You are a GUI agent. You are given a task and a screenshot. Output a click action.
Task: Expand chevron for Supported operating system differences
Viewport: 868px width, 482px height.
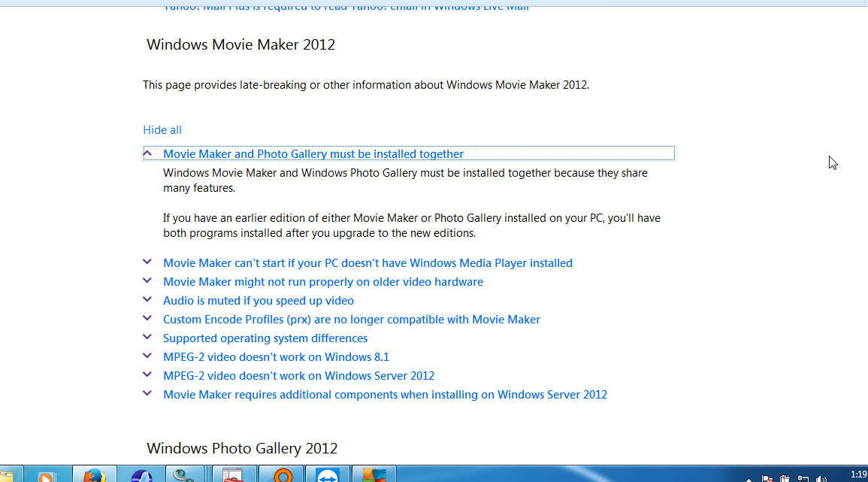tap(147, 337)
